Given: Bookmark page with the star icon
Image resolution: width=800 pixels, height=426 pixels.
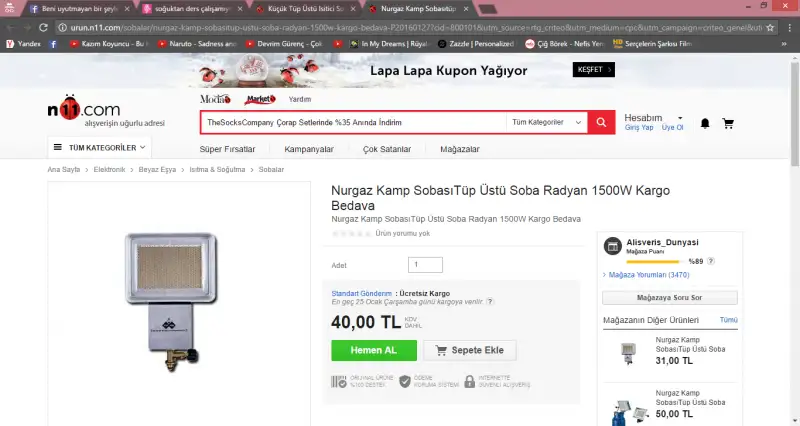Looking at the screenshot, I should point(770,28).
